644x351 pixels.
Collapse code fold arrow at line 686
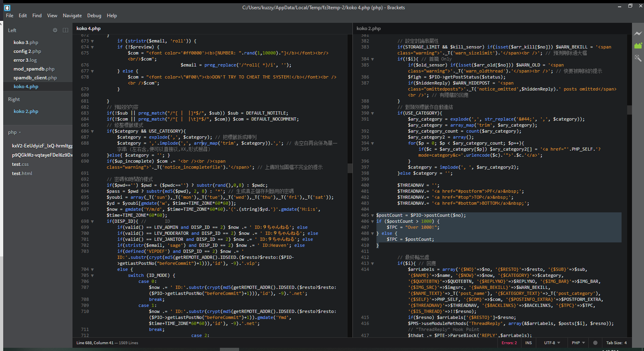(93, 131)
